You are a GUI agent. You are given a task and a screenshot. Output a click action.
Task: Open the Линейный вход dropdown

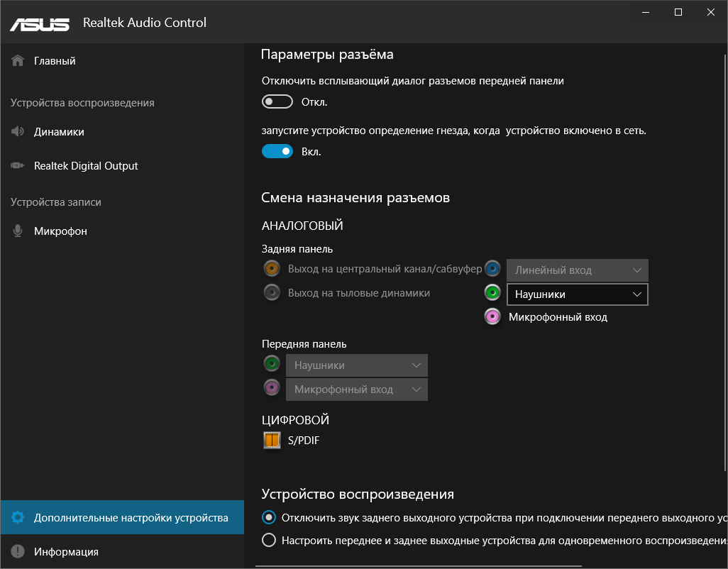(577, 270)
